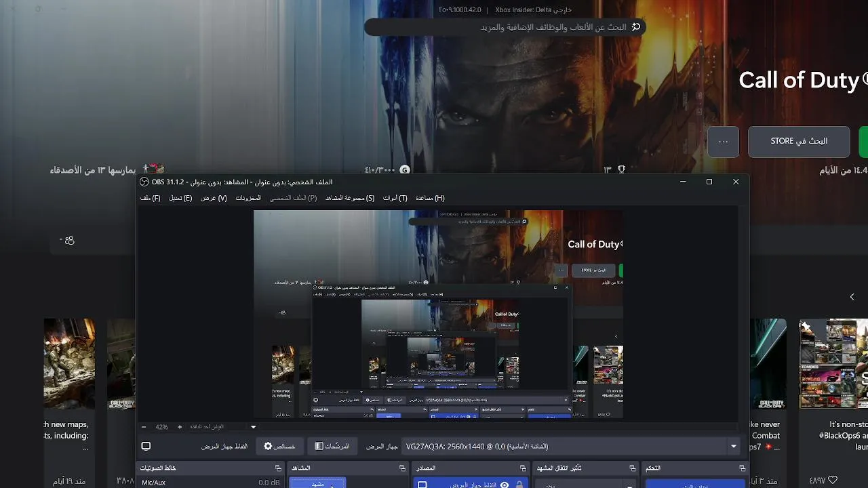Click 'يمارسها ١٣ من الأصدقاء' friends text
The image size is (868, 488).
pos(93,169)
